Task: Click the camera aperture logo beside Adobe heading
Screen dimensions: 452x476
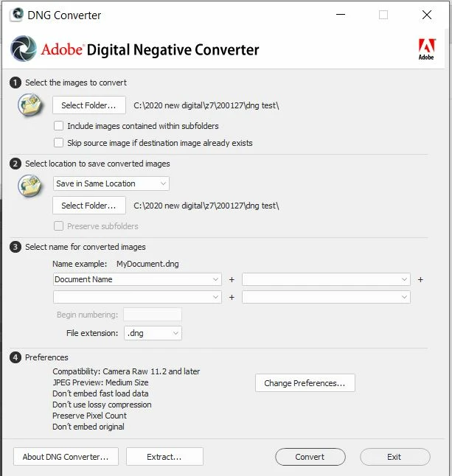Action: (x=24, y=49)
